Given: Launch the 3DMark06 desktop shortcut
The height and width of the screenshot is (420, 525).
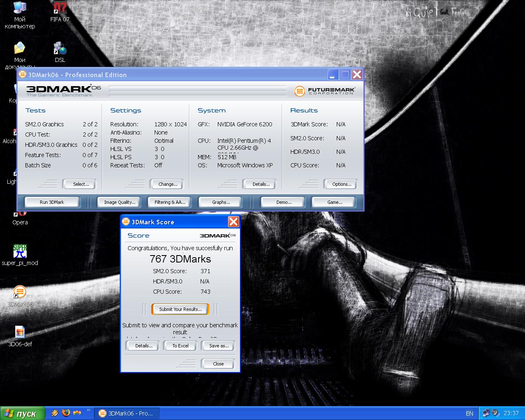Looking at the screenshot, I should [20, 296].
